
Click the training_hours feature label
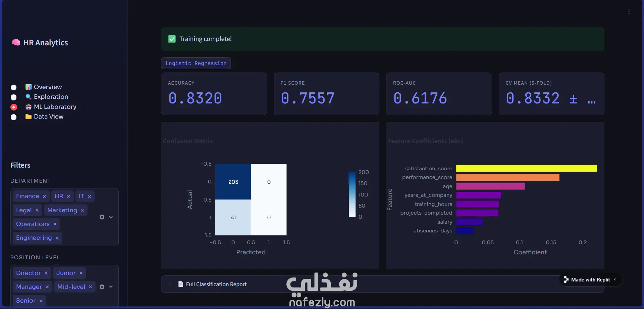(x=433, y=204)
